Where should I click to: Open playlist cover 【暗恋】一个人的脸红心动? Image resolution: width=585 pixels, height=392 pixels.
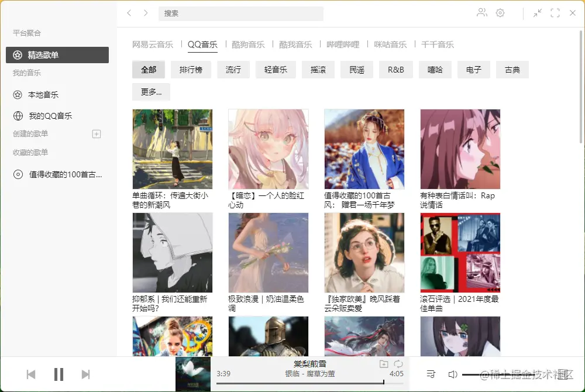[x=269, y=149]
